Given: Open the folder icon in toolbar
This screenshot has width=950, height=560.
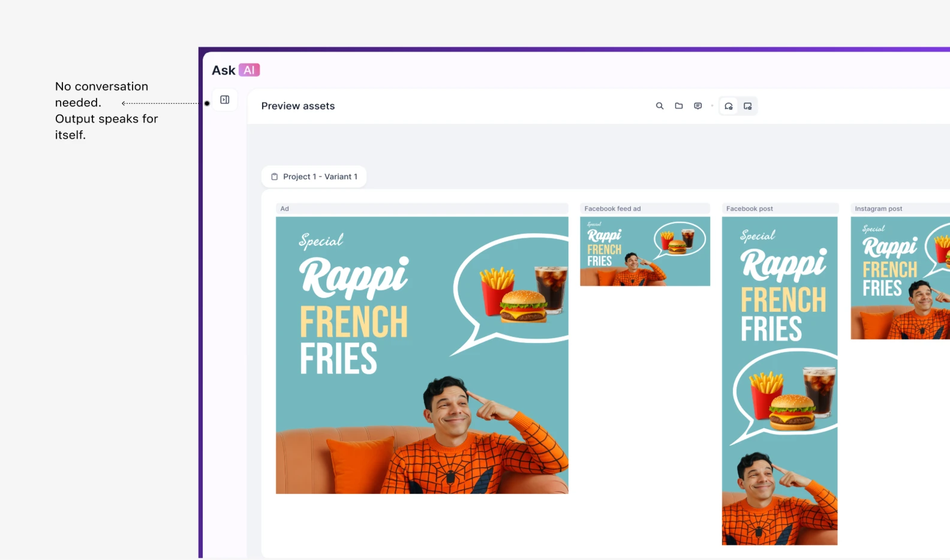Looking at the screenshot, I should click(679, 106).
